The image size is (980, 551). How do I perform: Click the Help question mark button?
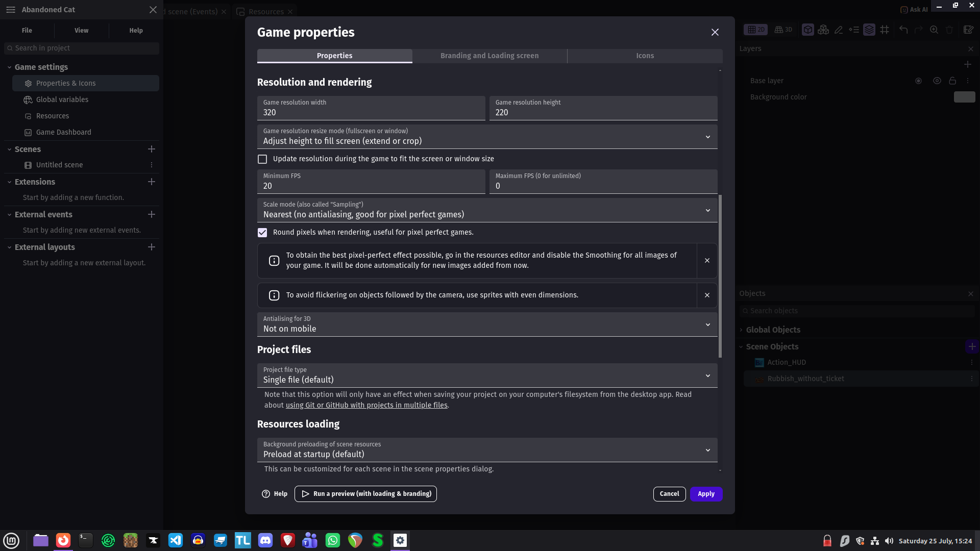point(275,494)
